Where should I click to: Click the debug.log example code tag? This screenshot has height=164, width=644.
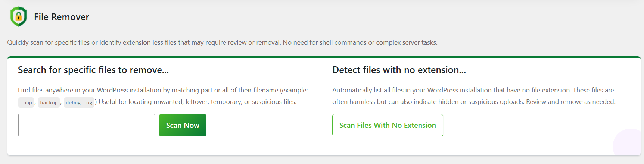point(79,102)
